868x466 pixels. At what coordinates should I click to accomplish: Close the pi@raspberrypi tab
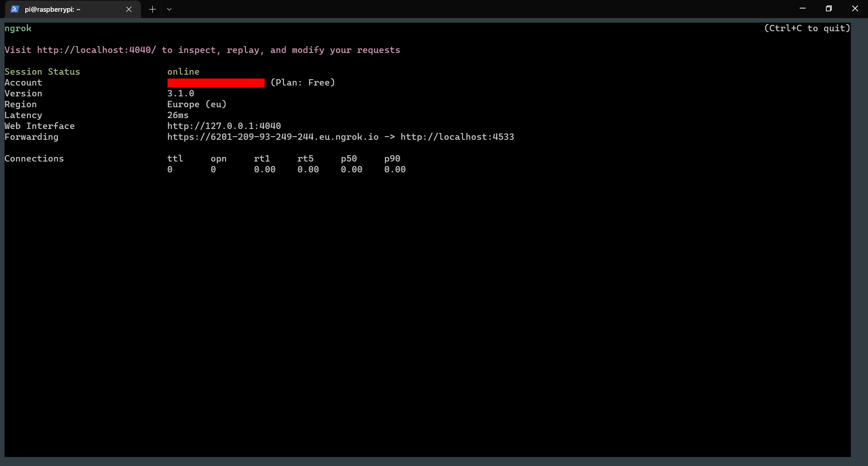click(129, 9)
